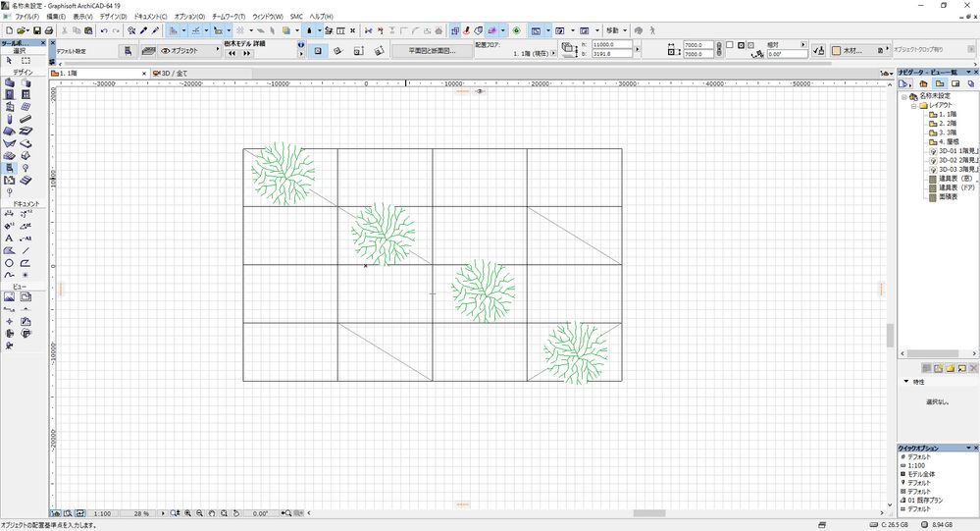980x531 pixels.
Task: Click the 1:100 scale button in the status bar
Action: (x=102, y=513)
